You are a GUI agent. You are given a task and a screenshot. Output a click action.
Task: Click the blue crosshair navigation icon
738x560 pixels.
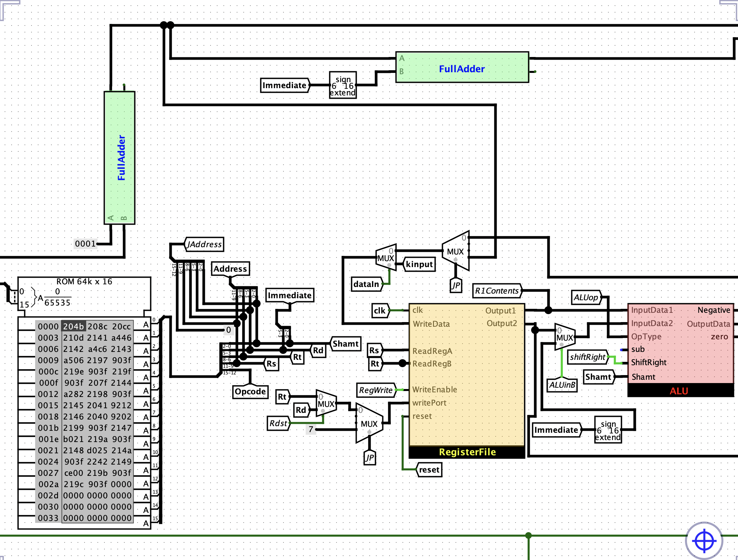(x=704, y=541)
